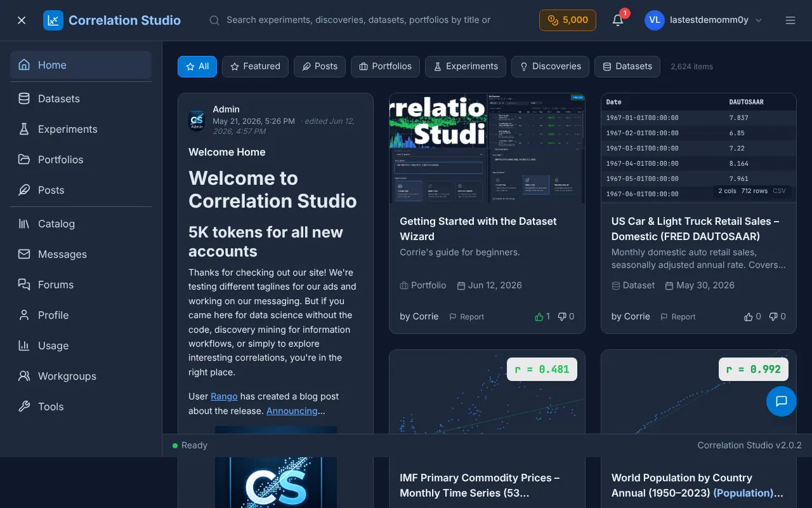Report the Getting Started portfolio
Screen dimensions: 812x508
pyautogui.click(x=466, y=316)
